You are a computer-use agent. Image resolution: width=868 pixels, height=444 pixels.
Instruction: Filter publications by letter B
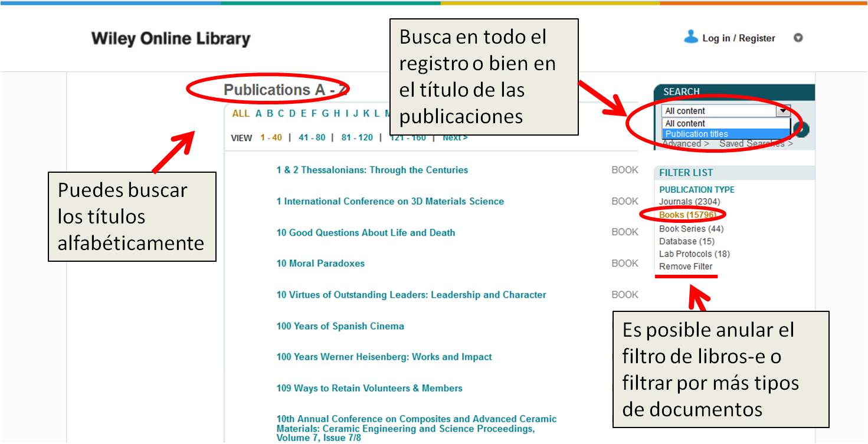point(270,114)
